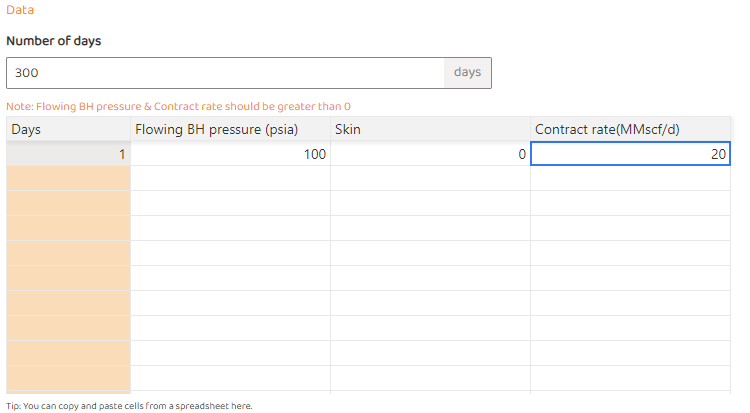Viewport: 750px width, 413px height.
Task: Click the empty third-row Skin cell
Action: (x=430, y=203)
